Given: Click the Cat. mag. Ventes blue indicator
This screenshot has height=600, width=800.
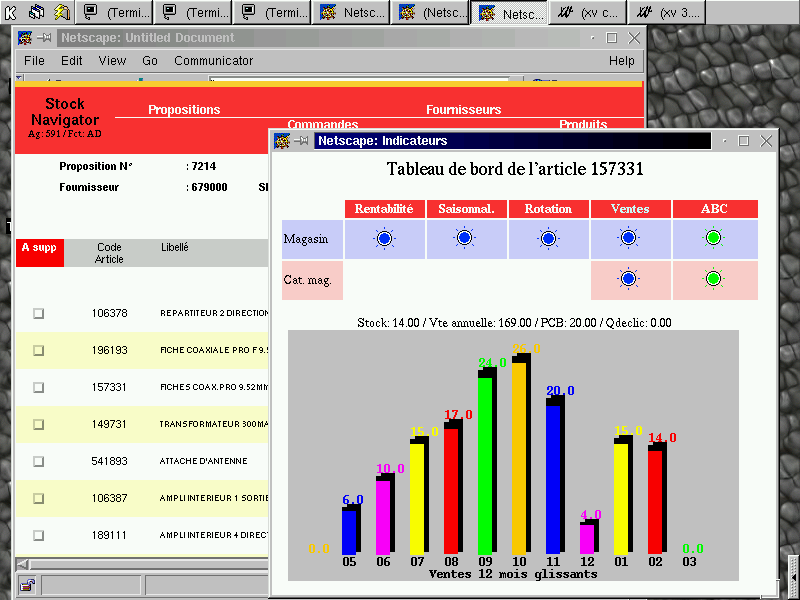Looking at the screenshot, I should (x=628, y=279).
